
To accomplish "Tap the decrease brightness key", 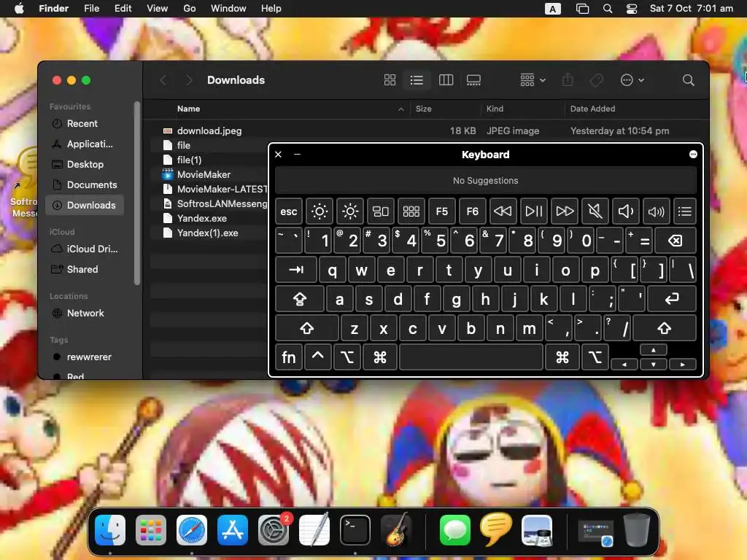I will 320,211.
